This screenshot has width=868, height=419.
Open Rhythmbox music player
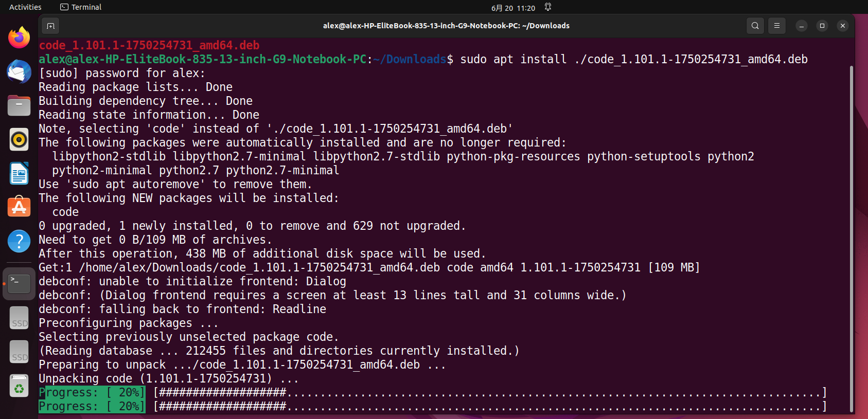point(19,139)
